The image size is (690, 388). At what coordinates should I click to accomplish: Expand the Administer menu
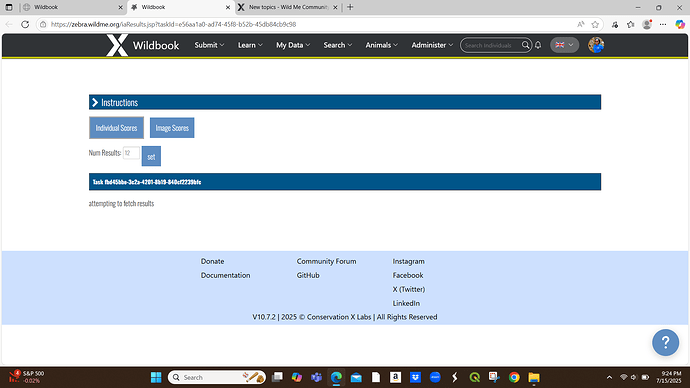tap(432, 45)
